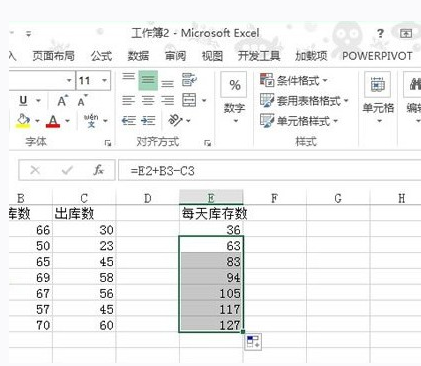Viewport: 421px width, 366px height.
Task: Click text orientation icon
Action: (x=175, y=120)
